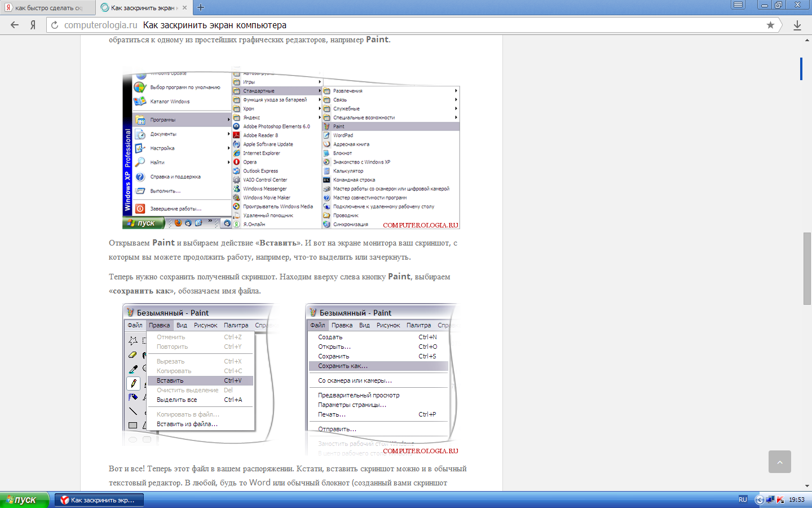Open a new tab with the plus button

pyautogui.click(x=201, y=7)
